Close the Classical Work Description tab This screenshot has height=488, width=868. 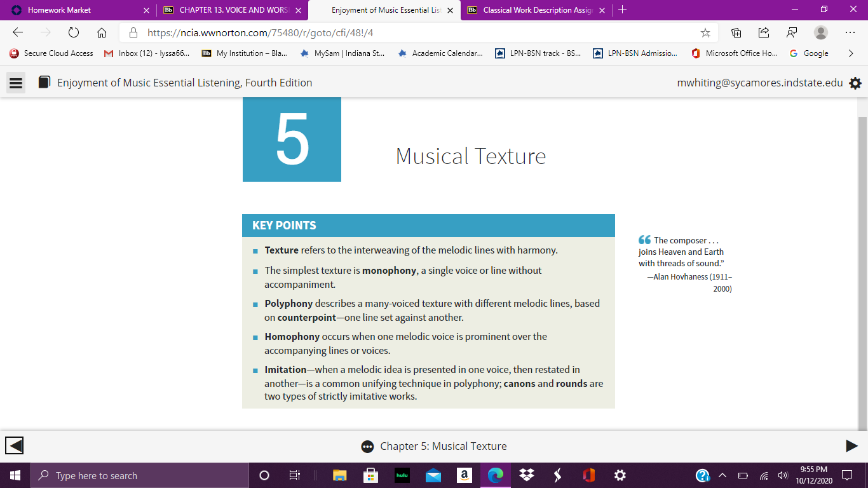(x=602, y=10)
